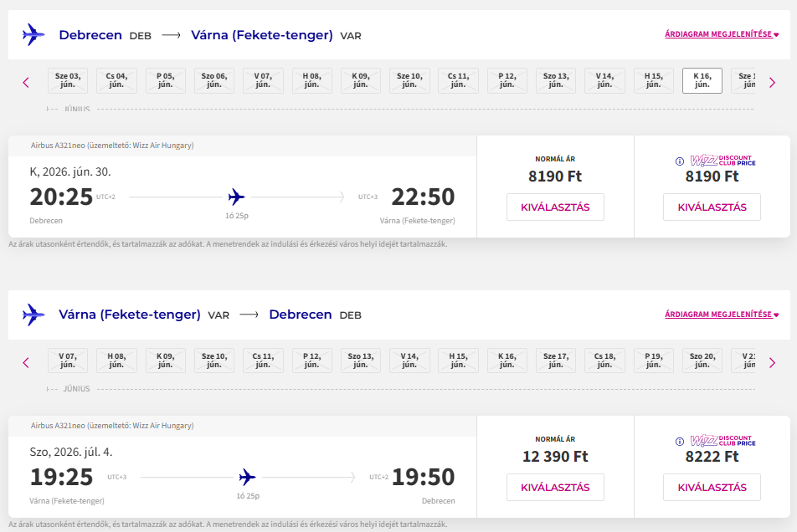This screenshot has height=532, width=797.
Task: Choose outbound normál ár 8190 Ft Kiválasztás
Action: (x=555, y=207)
